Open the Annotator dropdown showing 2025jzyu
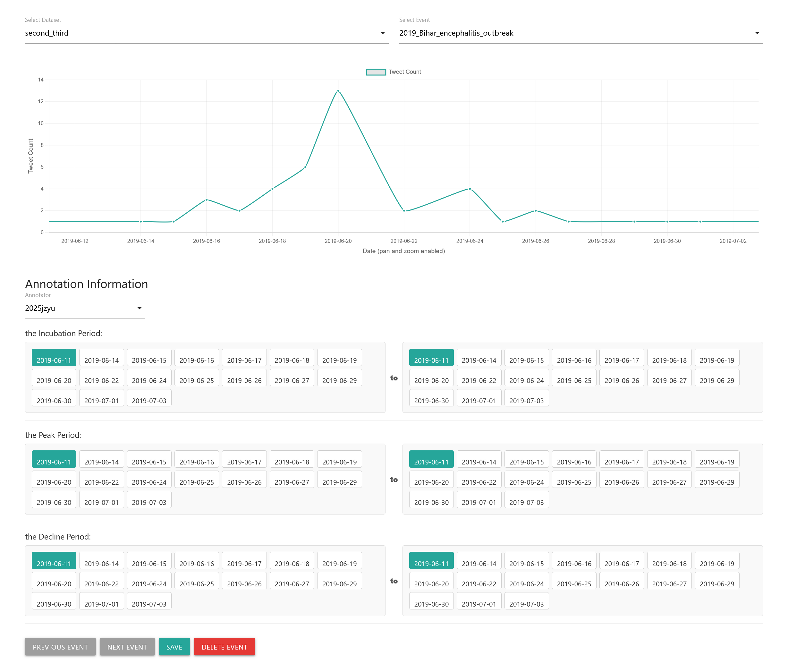Screen dimensions: 788x672 point(139,308)
